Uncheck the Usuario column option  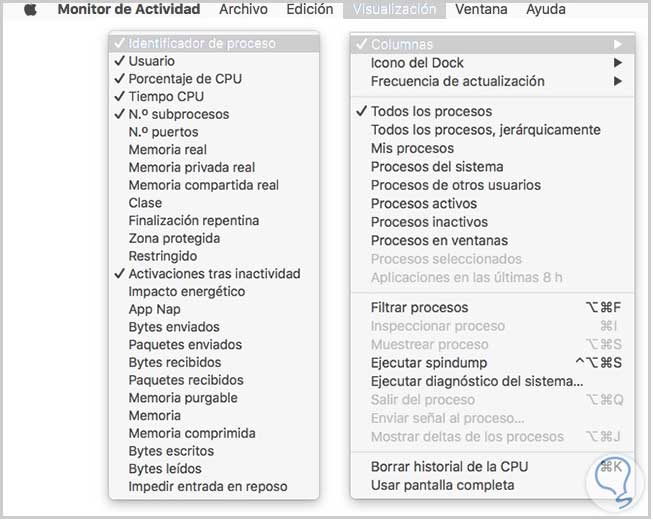click(x=151, y=61)
